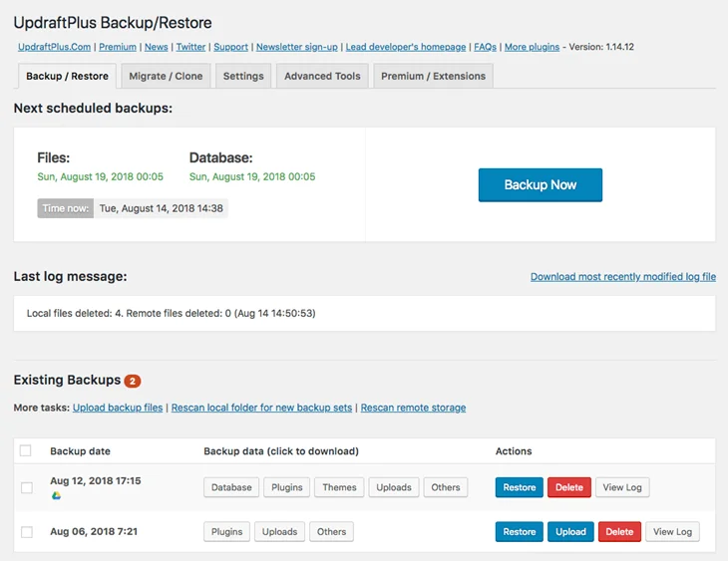The width and height of the screenshot is (728, 561).
Task: Toggle the select-all backups checkbox in header
Action: click(26, 450)
